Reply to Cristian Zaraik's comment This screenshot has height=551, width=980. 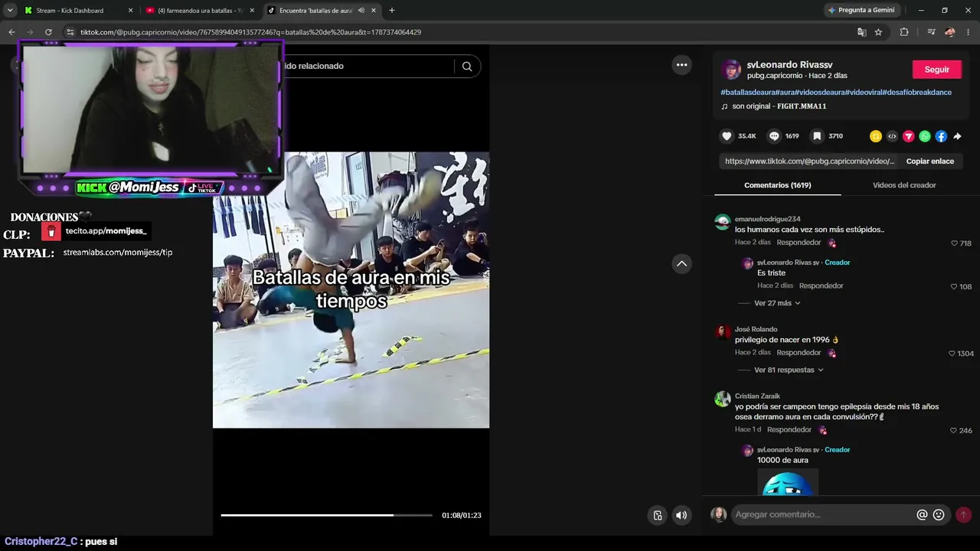pyautogui.click(x=789, y=430)
